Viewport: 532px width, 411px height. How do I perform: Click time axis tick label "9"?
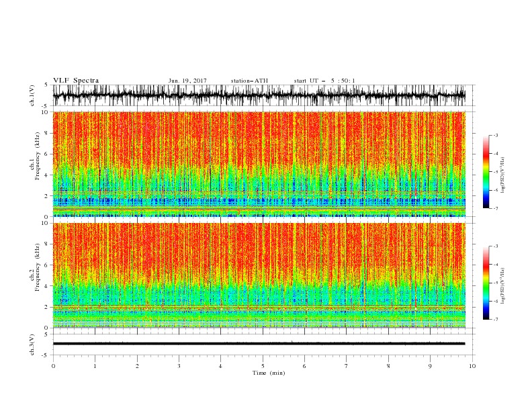point(430,366)
